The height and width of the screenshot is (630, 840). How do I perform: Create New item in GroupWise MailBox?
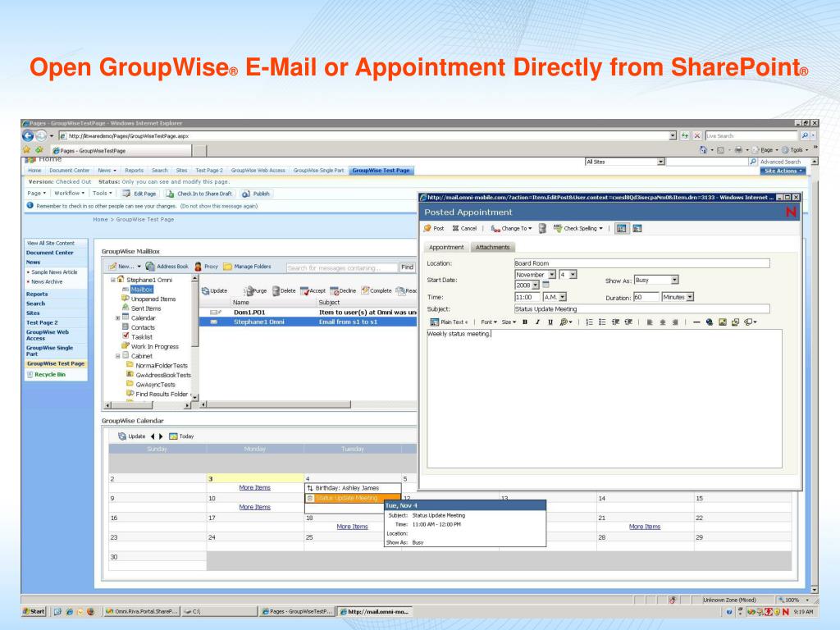point(125,267)
